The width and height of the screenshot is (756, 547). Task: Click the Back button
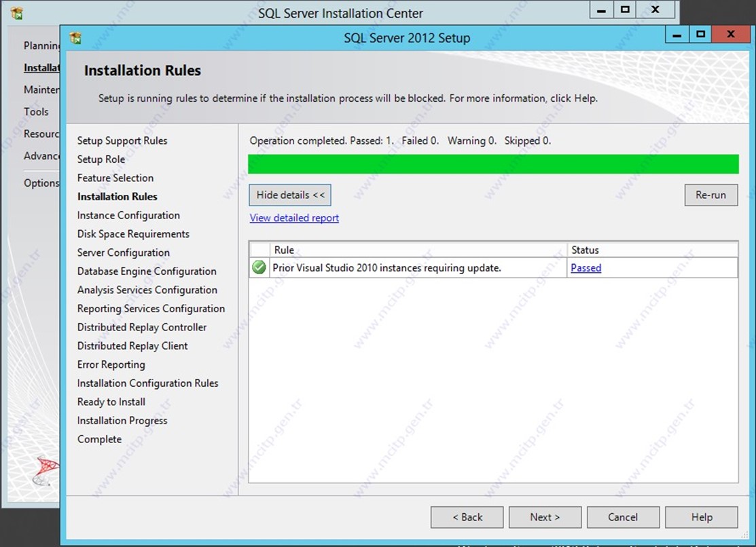(467, 517)
